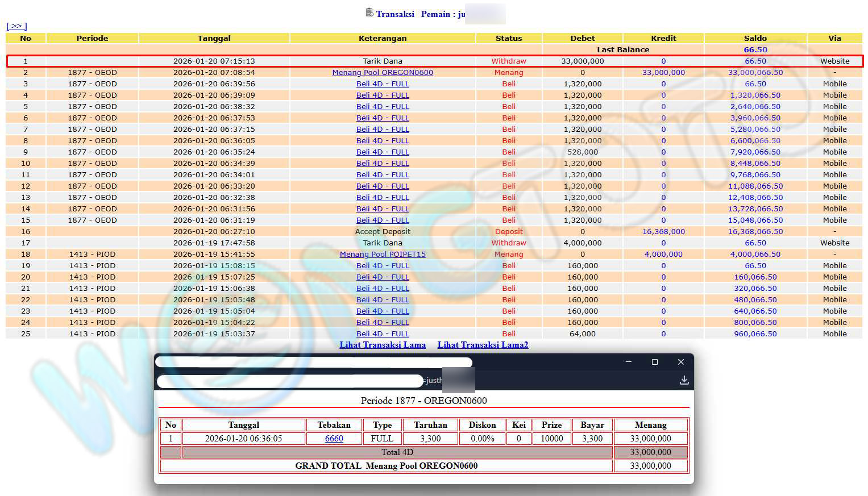Click the download icon in popup toolbar
This screenshot has height=496, width=868.
click(x=684, y=380)
